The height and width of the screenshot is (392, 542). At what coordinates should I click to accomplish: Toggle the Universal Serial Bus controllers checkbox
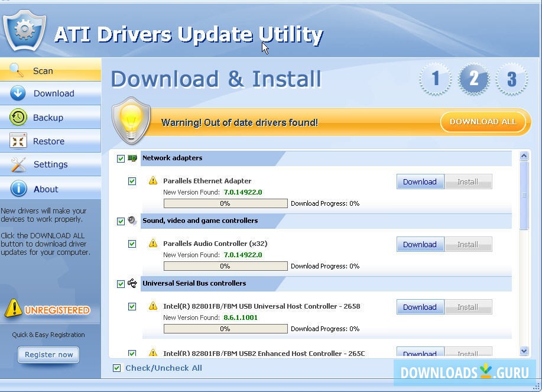pyautogui.click(x=119, y=284)
